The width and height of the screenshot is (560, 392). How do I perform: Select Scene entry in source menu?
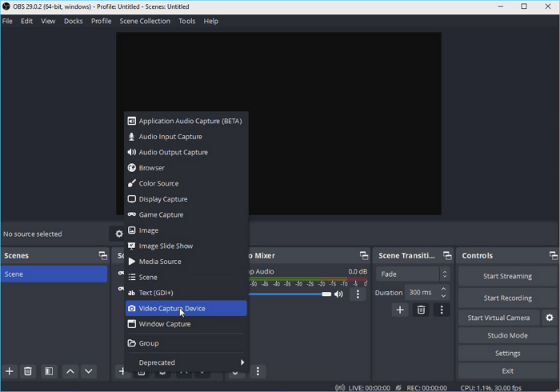click(186, 277)
